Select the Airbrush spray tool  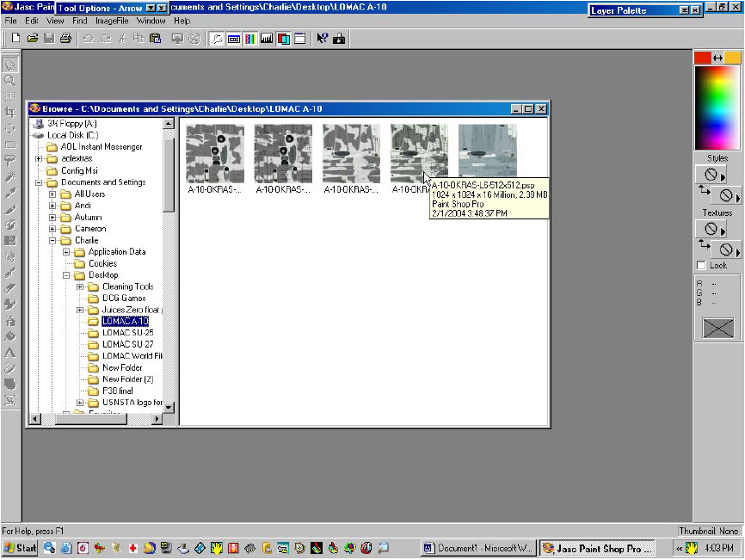click(10, 321)
